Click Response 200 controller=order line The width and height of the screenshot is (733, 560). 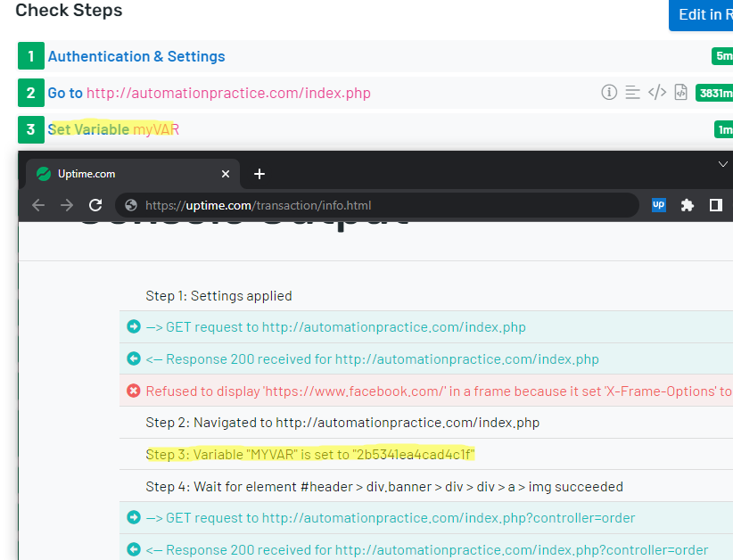[427, 549]
